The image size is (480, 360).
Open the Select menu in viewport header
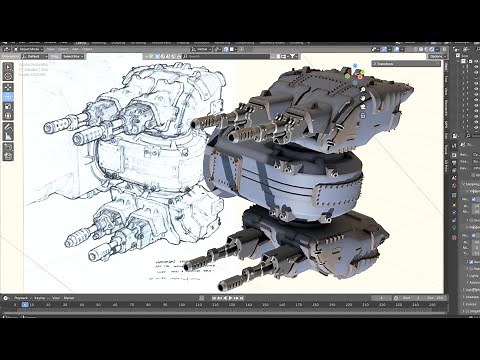[62, 49]
